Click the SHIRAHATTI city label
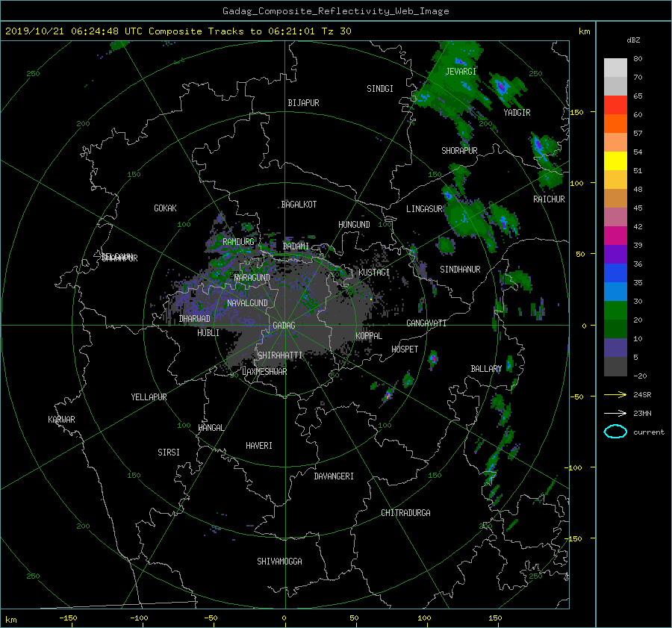Screen dimensions: 672x628 tap(280, 355)
